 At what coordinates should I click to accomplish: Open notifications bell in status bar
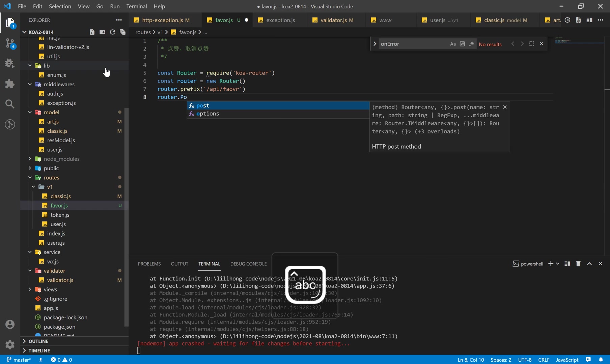tap(601, 360)
